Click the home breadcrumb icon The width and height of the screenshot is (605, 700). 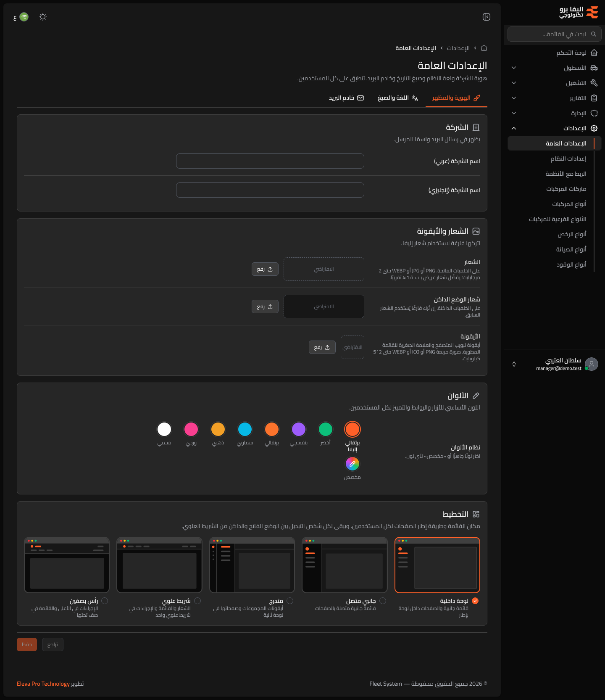(484, 48)
